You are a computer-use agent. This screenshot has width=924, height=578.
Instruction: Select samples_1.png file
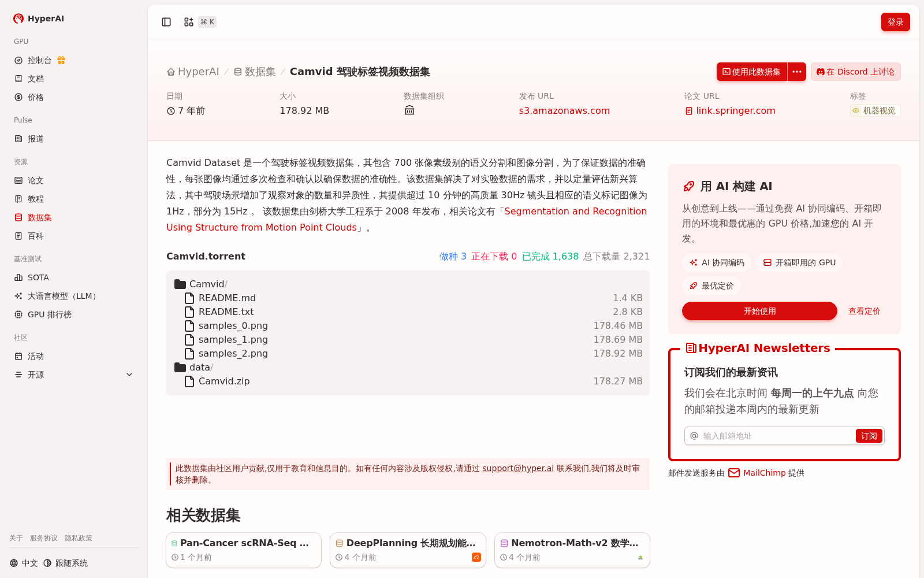coord(408,339)
